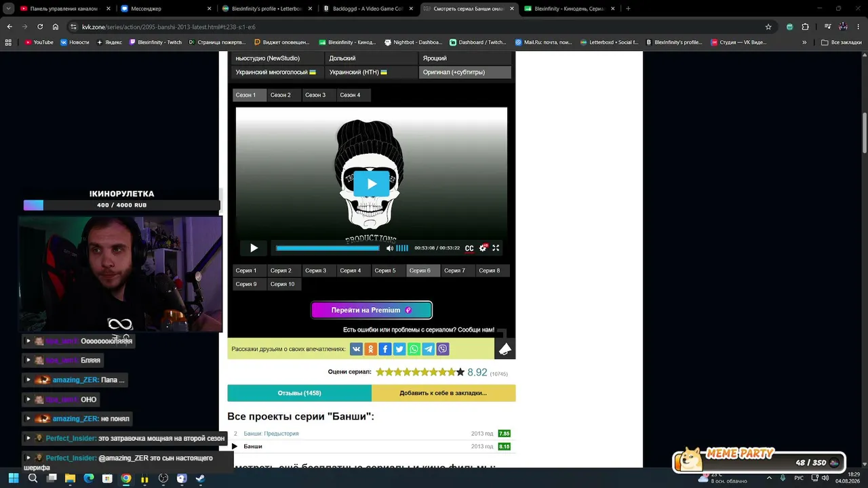Select Оригинал (+субтитры) audio option
Image resolution: width=868 pixels, height=488 pixels.
[x=465, y=72]
